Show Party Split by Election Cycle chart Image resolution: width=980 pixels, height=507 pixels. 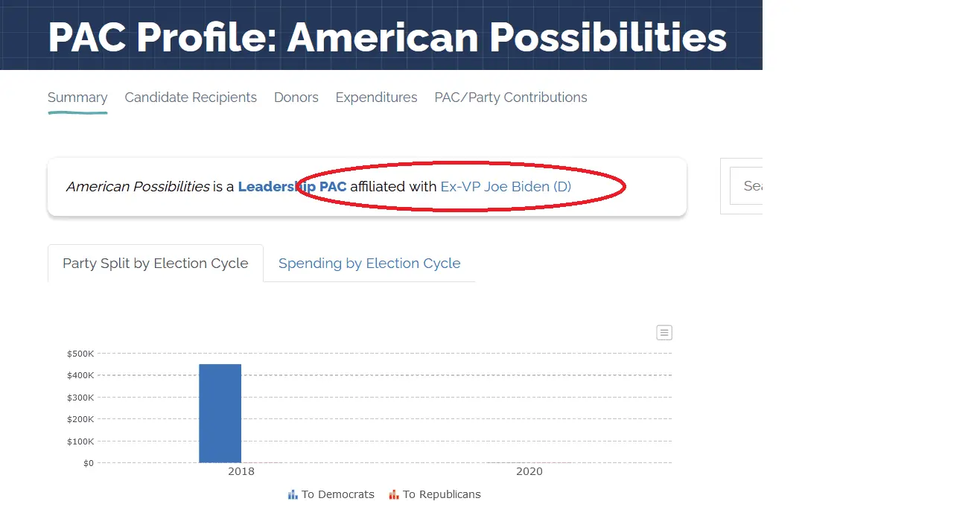pyautogui.click(x=155, y=264)
